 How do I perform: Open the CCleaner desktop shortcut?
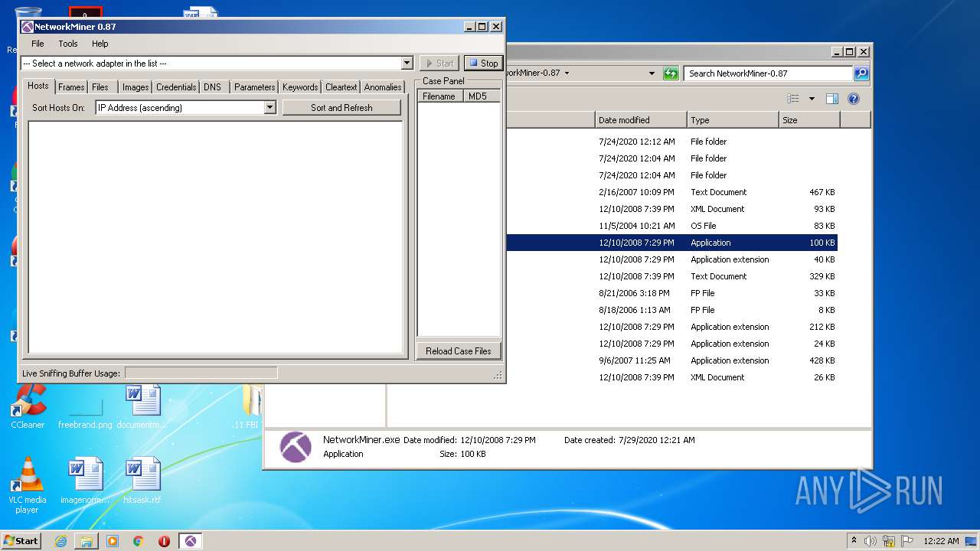tap(28, 406)
